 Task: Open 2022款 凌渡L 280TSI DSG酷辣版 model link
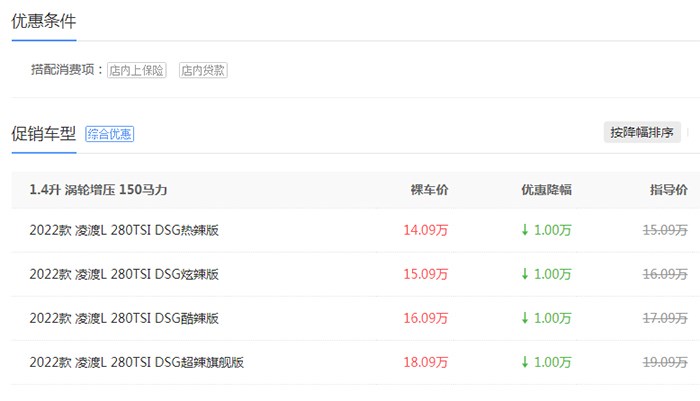point(124,318)
